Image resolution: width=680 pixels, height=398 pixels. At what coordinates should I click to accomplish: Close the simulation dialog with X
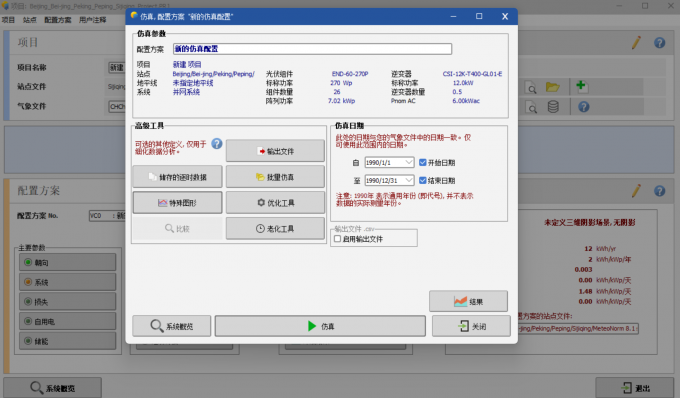pyautogui.click(x=505, y=16)
